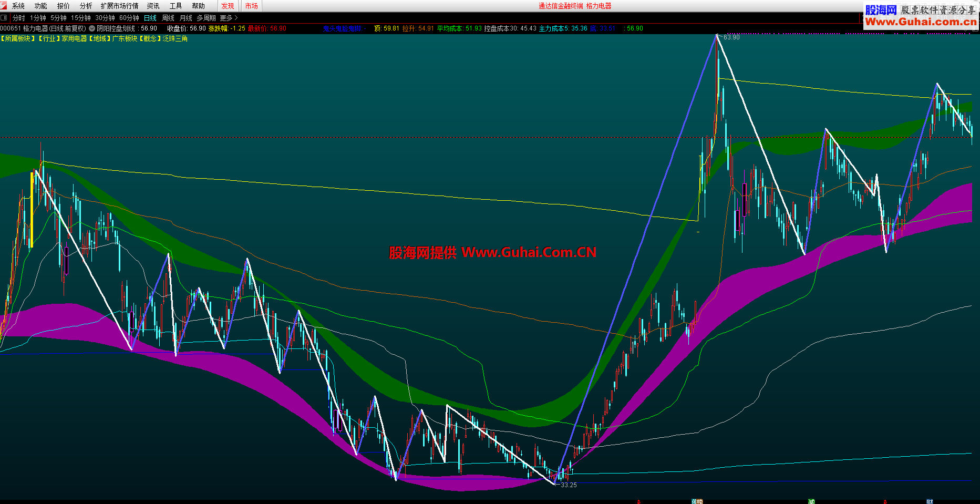The image size is (980, 504).
Task: Open the 功能 menu
Action: click(41, 6)
